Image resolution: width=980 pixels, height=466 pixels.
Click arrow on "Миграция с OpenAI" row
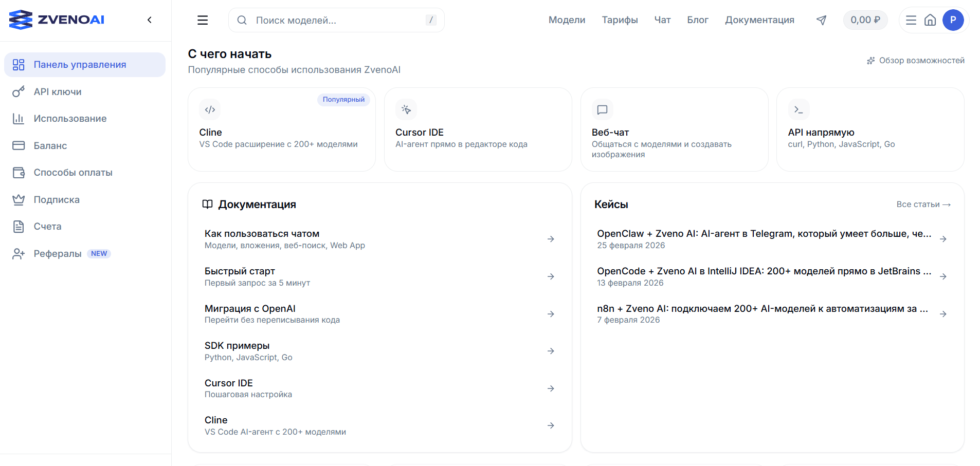click(551, 314)
